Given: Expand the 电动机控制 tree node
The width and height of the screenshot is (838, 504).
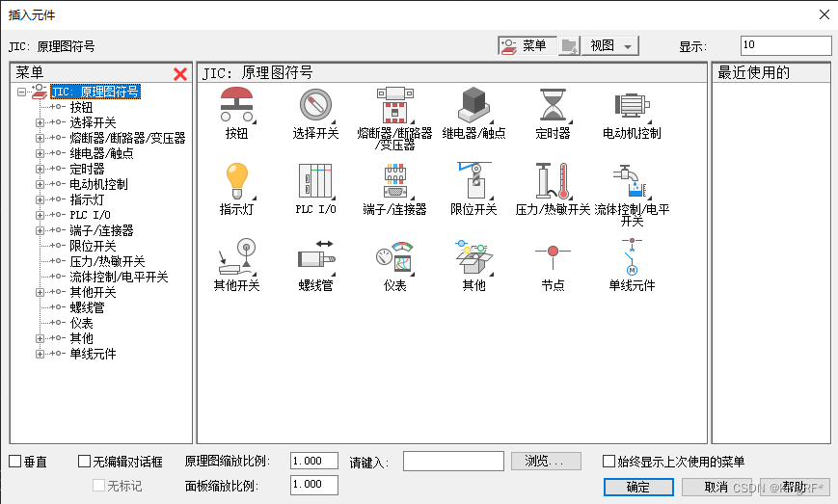Looking at the screenshot, I should tap(40, 185).
